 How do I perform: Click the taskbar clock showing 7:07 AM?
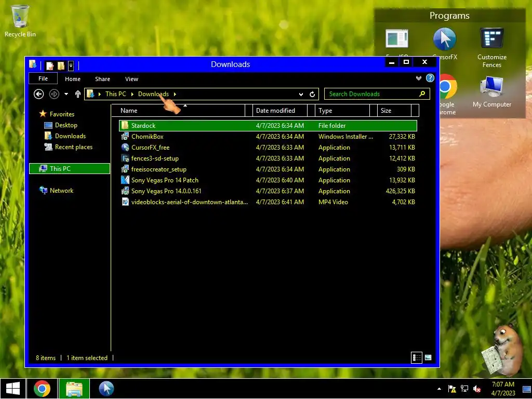point(503,389)
